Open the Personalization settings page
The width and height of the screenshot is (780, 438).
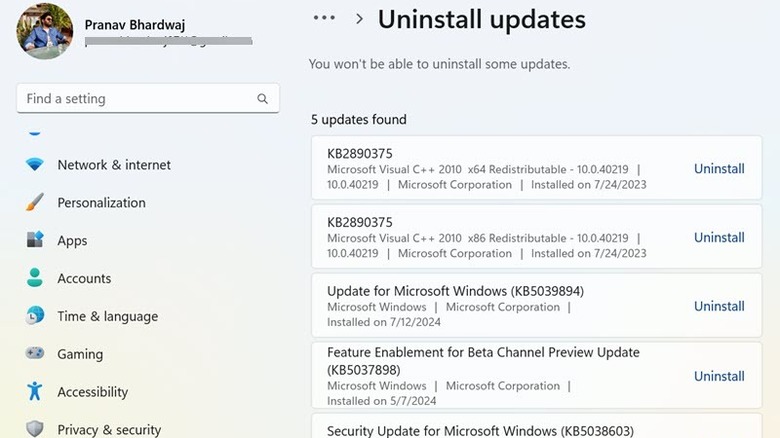[x=101, y=203]
